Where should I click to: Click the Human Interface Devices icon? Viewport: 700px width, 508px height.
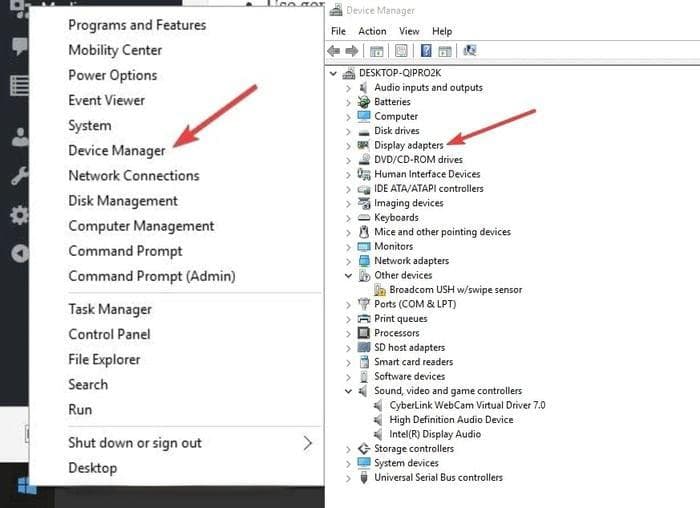click(x=364, y=174)
